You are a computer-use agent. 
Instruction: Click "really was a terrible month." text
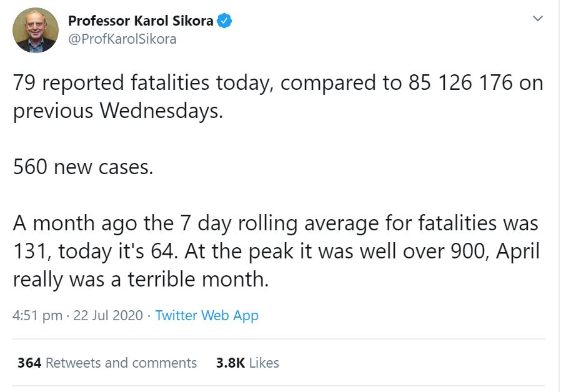141,278
